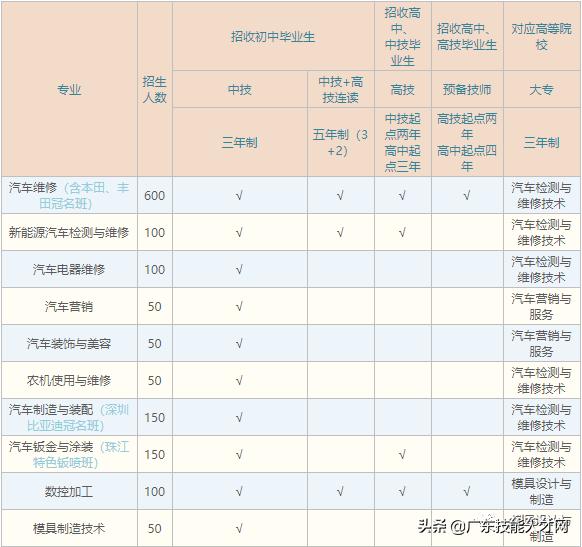Select the 模具制造技术 major cell
This screenshot has height=547, width=582.
tap(69, 528)
